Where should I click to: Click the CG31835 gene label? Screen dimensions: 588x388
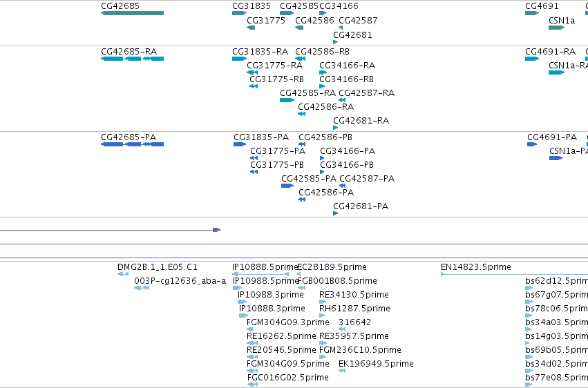pyautogui.click(x=252, y=6)
